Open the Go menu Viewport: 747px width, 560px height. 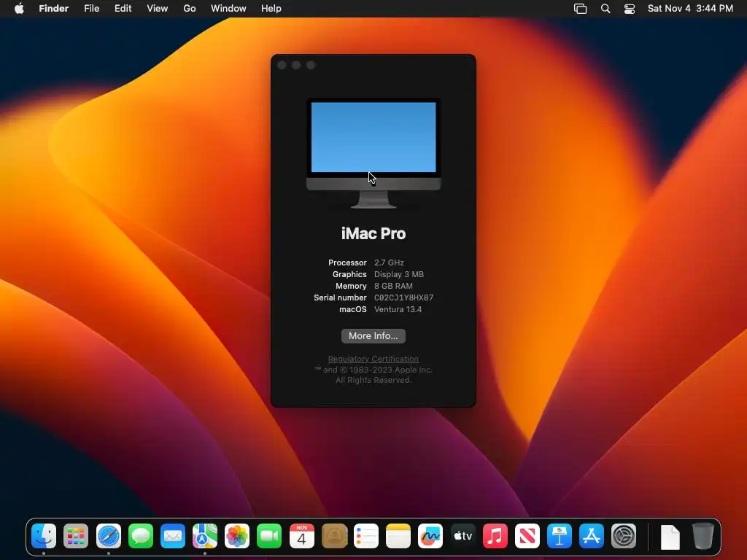click(190, 9)
